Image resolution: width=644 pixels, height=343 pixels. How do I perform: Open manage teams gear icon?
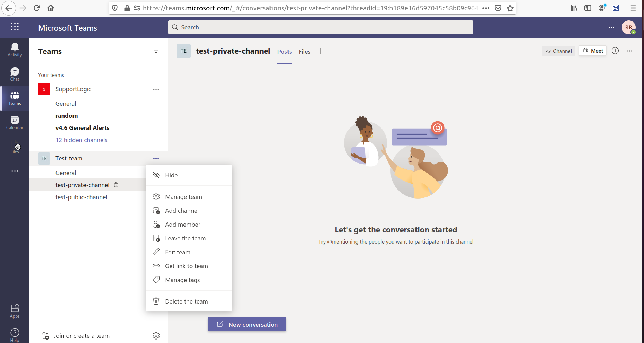coord(156,335)
